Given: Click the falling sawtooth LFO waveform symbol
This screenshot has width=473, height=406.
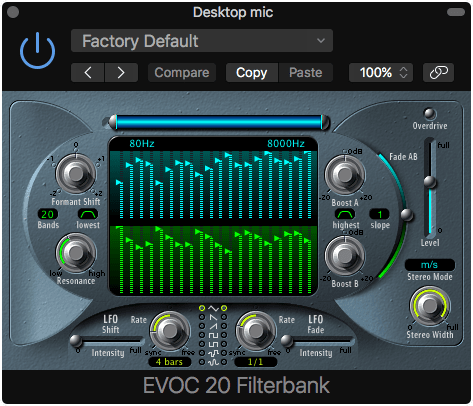Looking at the screenshot, I should [x=213, y=317].
